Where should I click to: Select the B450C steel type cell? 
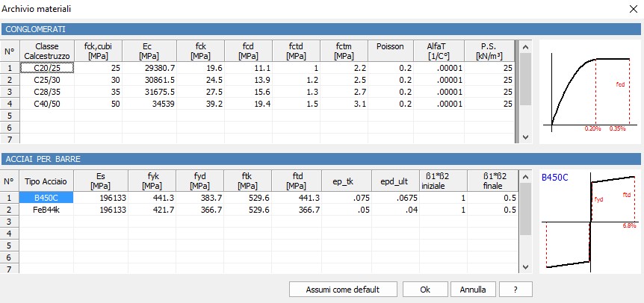pos(46,198)
